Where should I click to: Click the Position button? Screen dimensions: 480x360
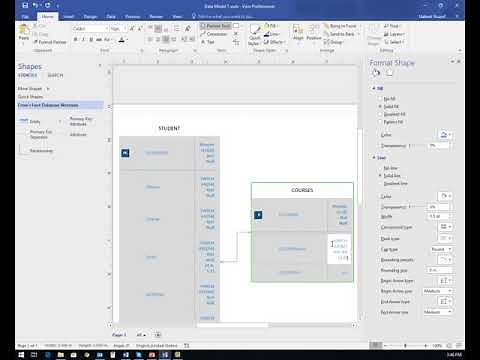314,33
